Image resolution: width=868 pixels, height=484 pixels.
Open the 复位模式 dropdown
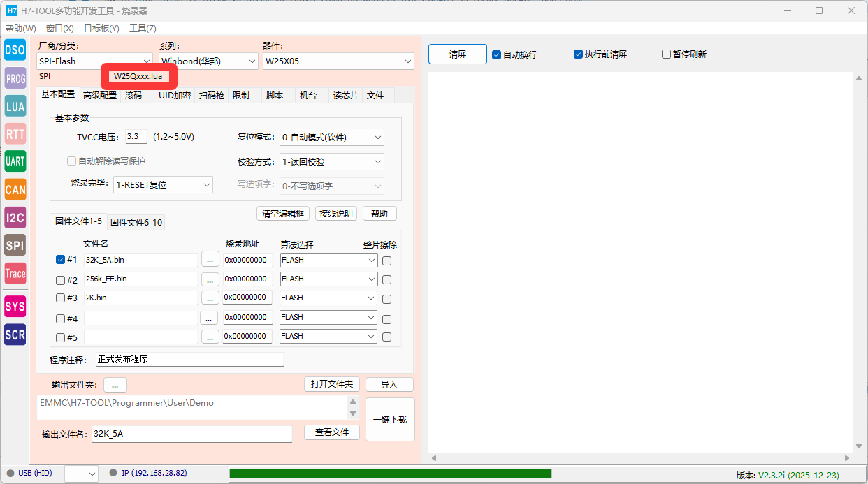pos(331,138)
